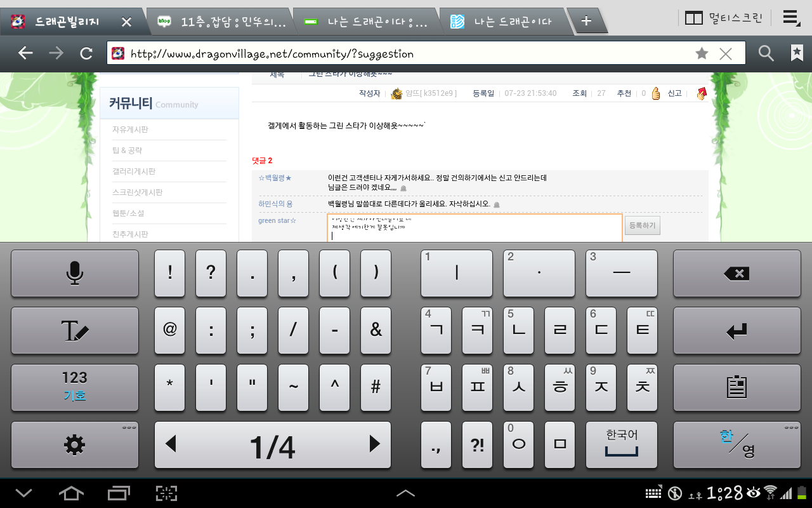Click the 등록하기 submit button
This screenshot has width=812, height=508.
point(642,225)
